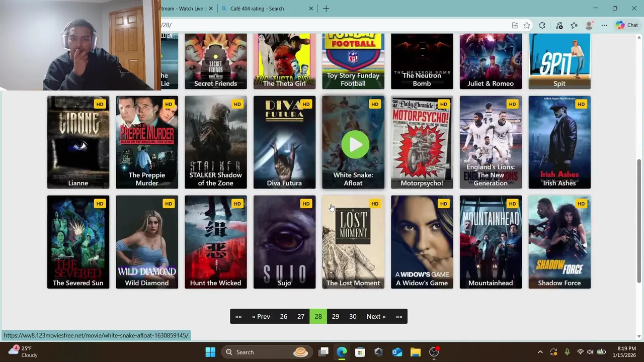Click the split screen icon in address bar
The width and height of the screenshot is (644, 362).
click(x=515, y=25)
